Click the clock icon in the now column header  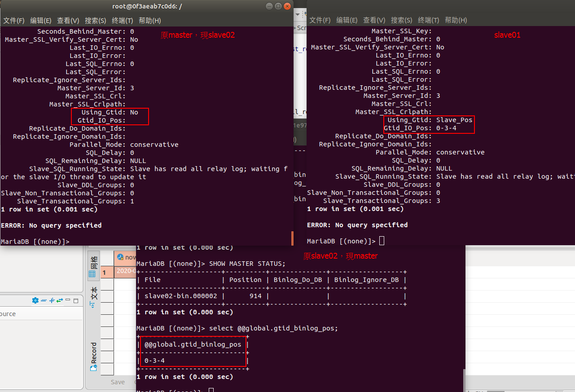tap(120, 257)
